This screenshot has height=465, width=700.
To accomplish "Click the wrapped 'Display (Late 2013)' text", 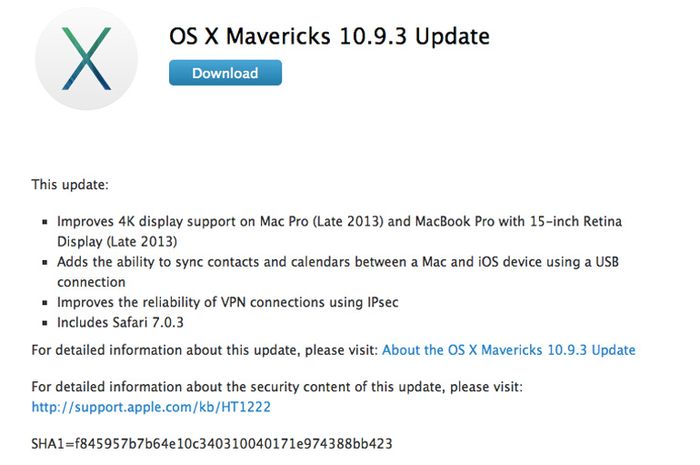I will 117,241.
